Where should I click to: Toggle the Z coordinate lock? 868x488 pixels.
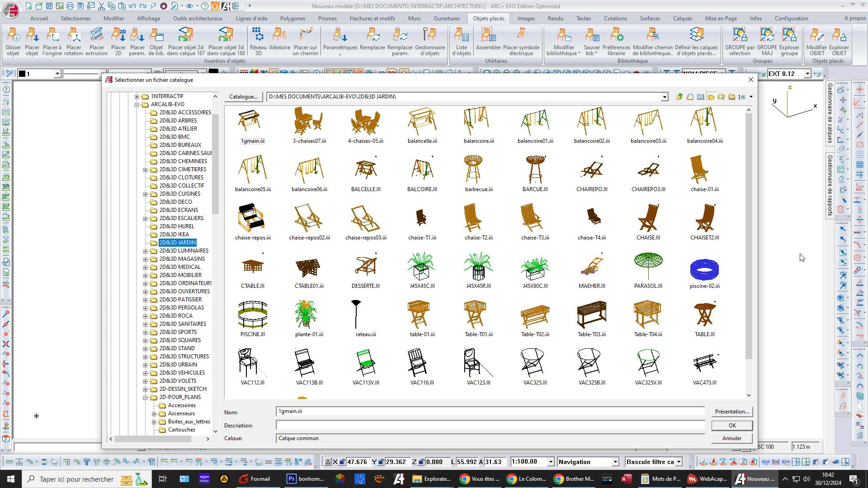click(x=420, y=462)
